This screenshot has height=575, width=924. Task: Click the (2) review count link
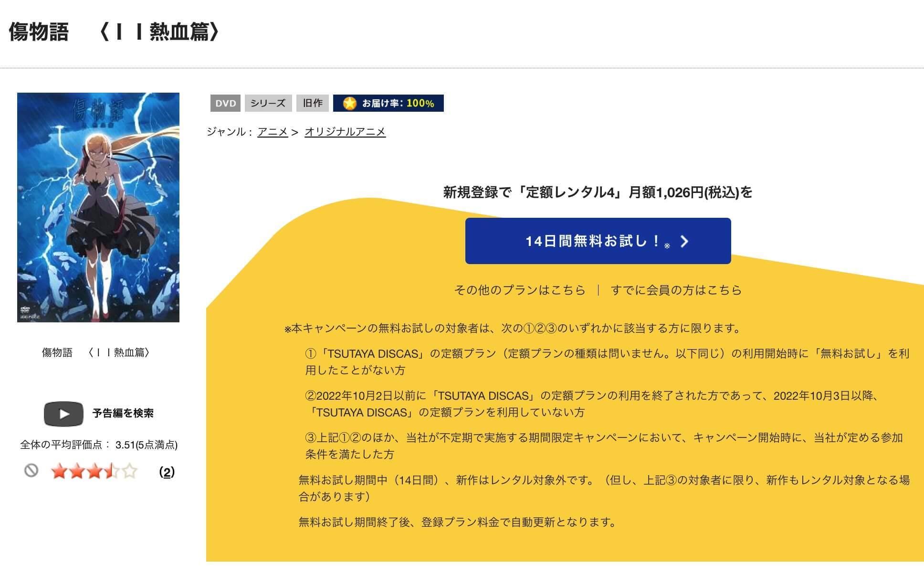tap(166, 473)
